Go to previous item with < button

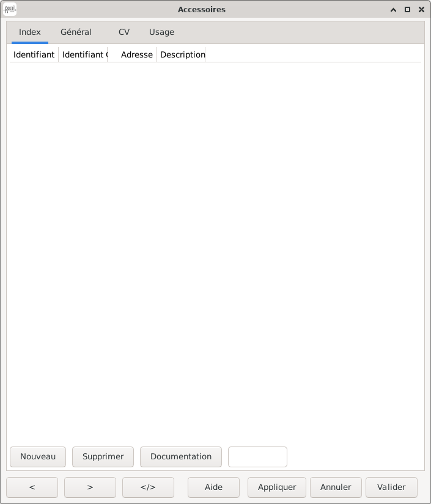click(x=32, y=487)
